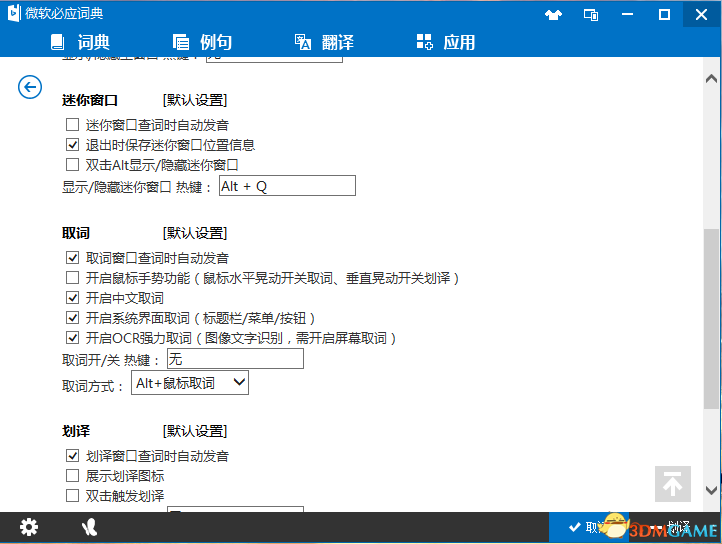
Task: Uncheck 开启中文取词 option
Action: coord(72,298)
